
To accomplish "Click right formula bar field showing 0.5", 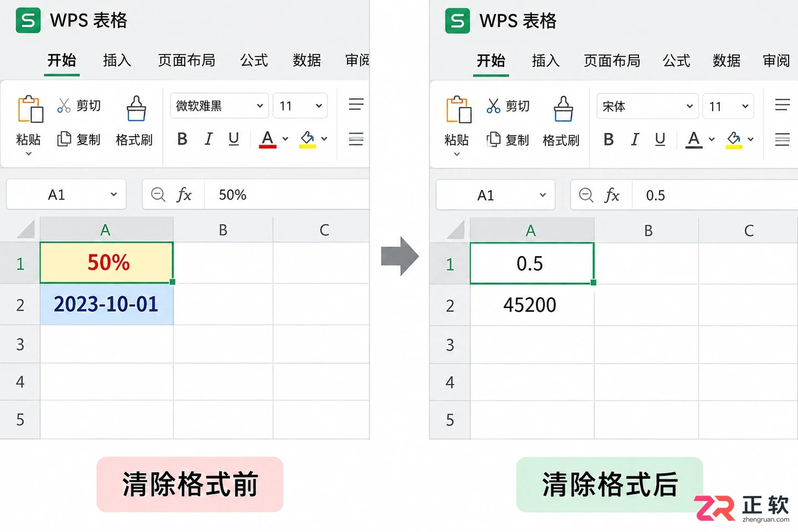I will coord(715,195).
